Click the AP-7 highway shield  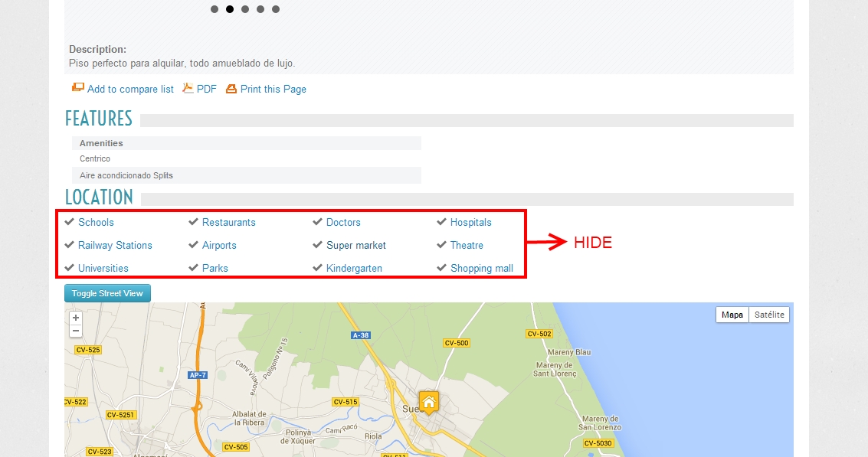click(x=198, y=375)
